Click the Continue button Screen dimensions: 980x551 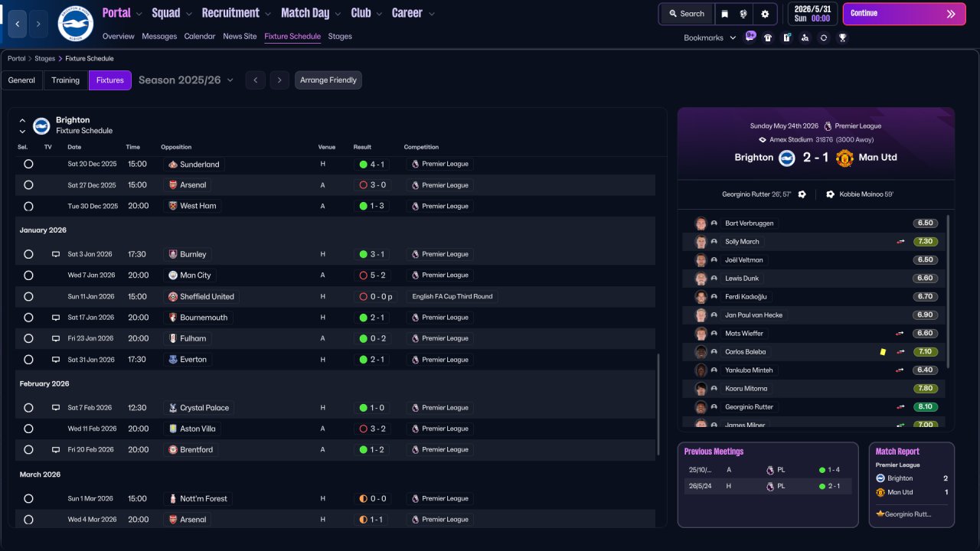coord(905,14)
